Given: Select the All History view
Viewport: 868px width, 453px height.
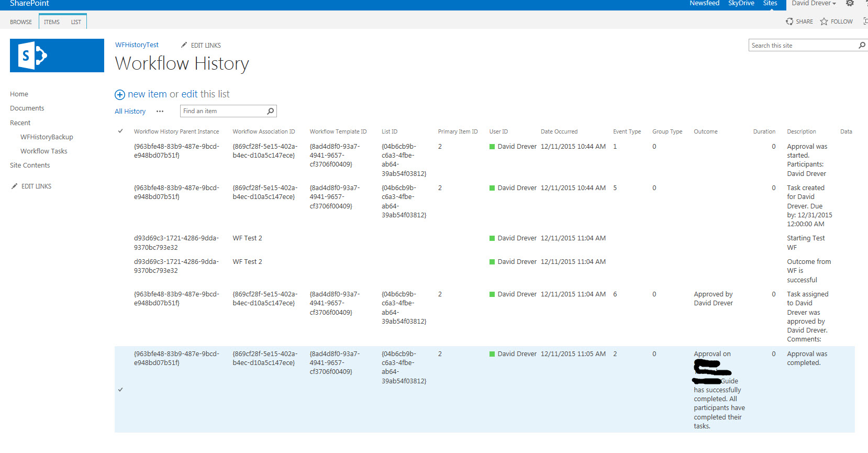Looking at the screenshot, I should [130, 111].
